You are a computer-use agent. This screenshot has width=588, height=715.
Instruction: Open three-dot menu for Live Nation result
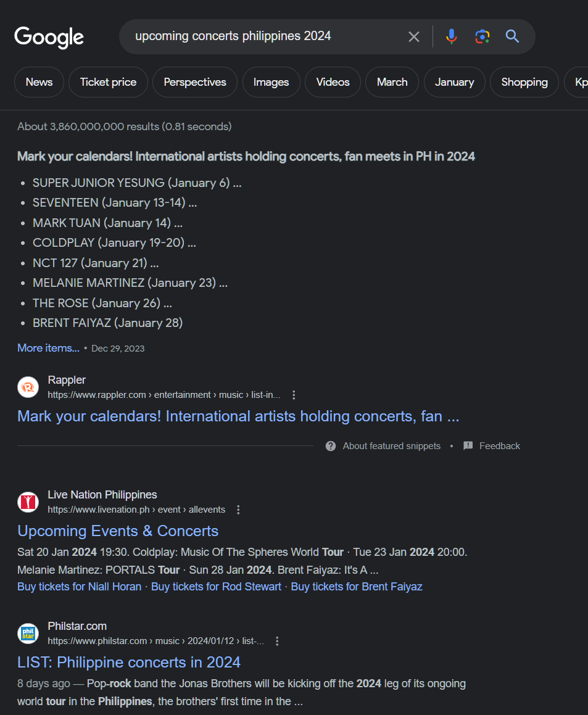click(239, 510)
